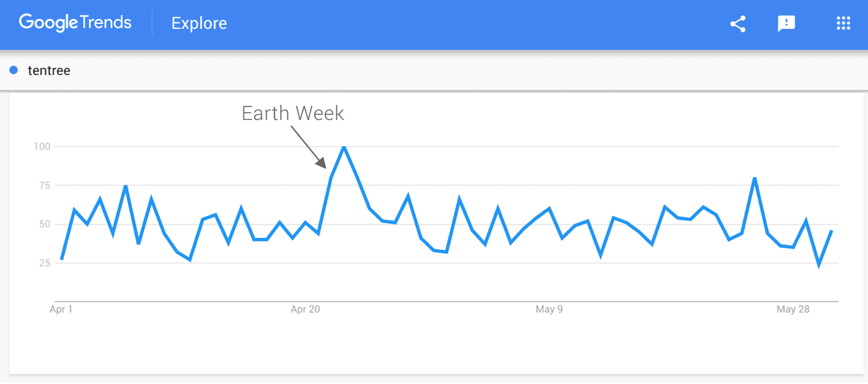Screen dimensions: 868x384
Task: Click the Earth Week annotation label
Action: (x=293, y=113)
